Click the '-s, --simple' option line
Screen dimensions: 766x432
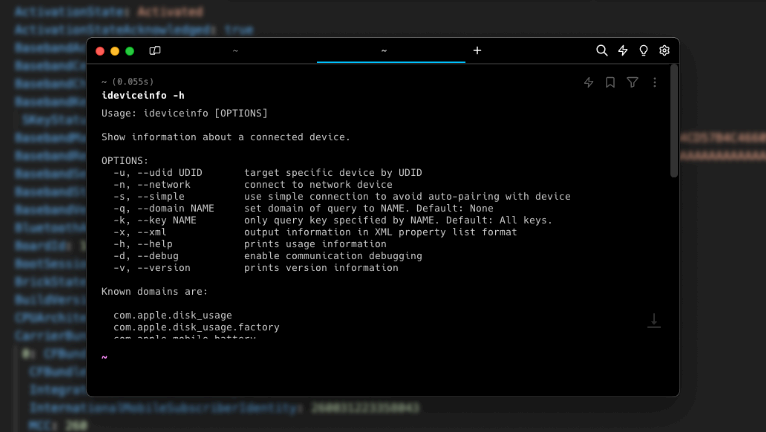click(x=342, y=196)
